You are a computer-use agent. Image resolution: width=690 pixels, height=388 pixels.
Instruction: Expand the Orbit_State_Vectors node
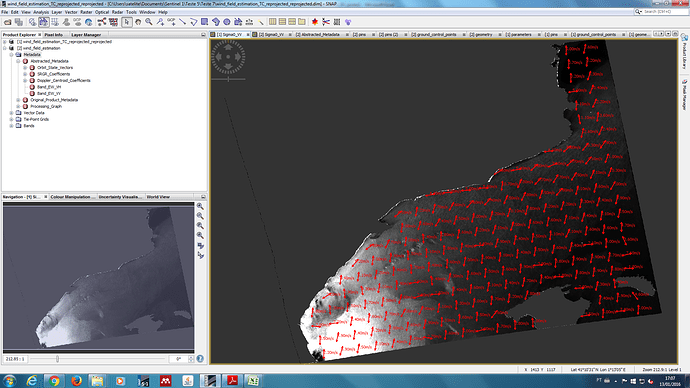pos(25,68)
